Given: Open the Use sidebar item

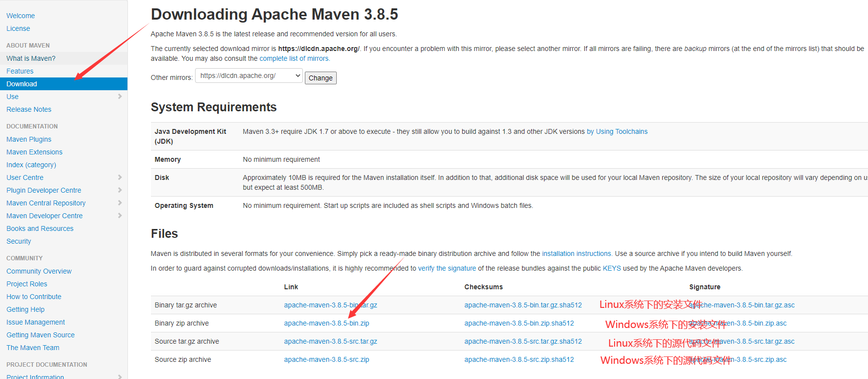Looking at the screenshot, I should point(12,97).
